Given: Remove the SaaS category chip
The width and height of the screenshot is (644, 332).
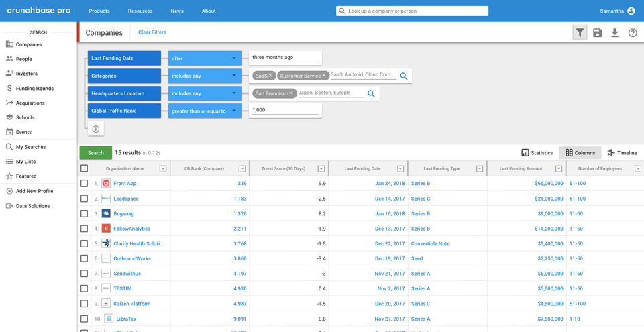Looking at the screenshot, I should [270, 76].
